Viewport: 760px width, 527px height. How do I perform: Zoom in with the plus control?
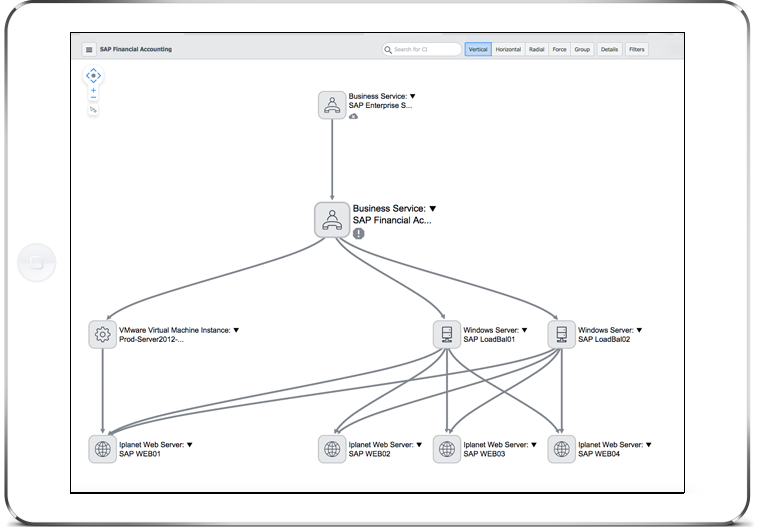tap(93, 90)
